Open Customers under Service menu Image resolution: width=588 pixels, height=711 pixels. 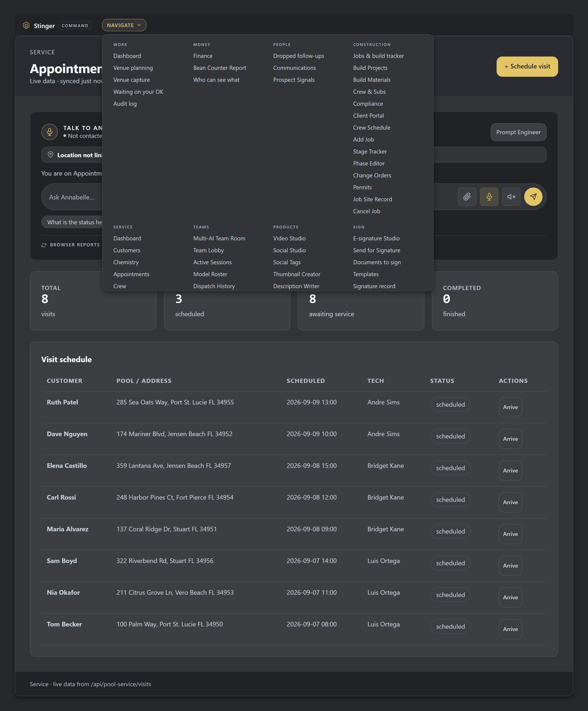pos(127,250)
